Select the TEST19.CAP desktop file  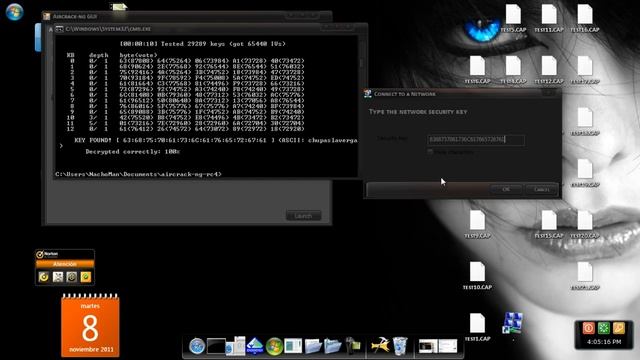585,173
